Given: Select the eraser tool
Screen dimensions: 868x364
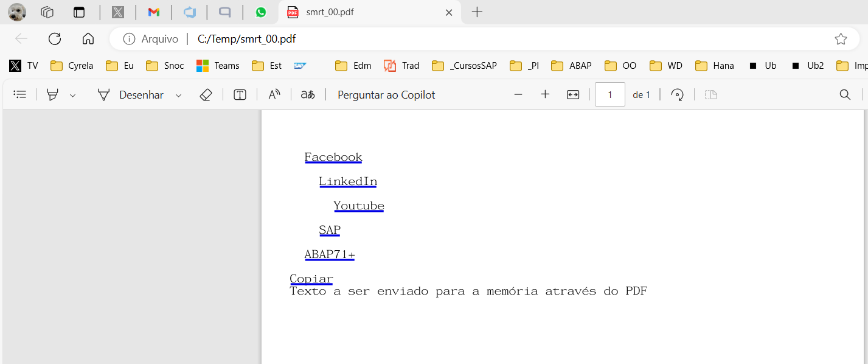Looking at the screenshot, I should [x=206, y=95].
